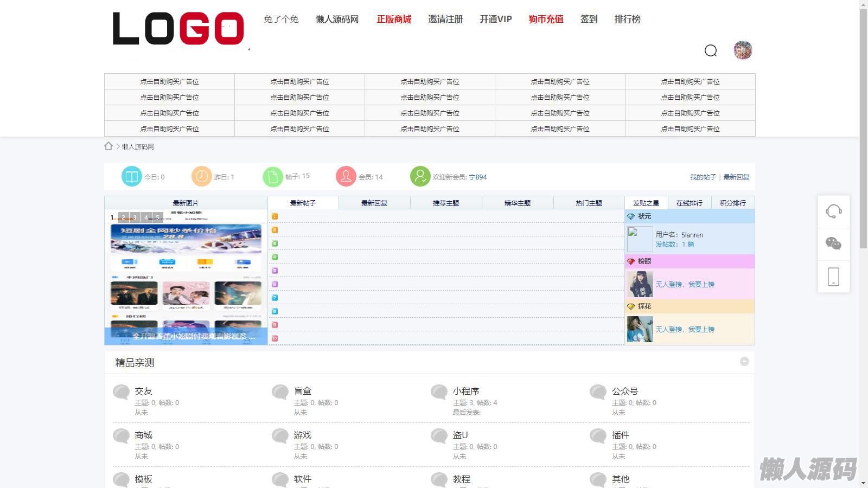Open the 在线排行 ranking tab

coord(689,203)
